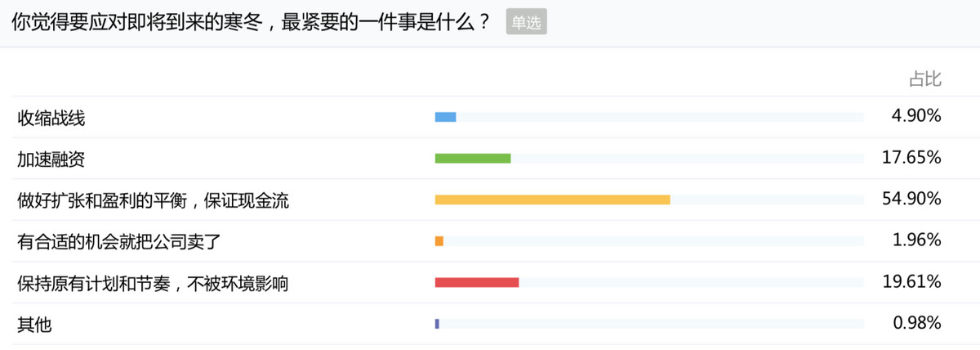Click the 4.90% percentage value
Viewport: 980px width, 350px height.
tap(916, 117)
